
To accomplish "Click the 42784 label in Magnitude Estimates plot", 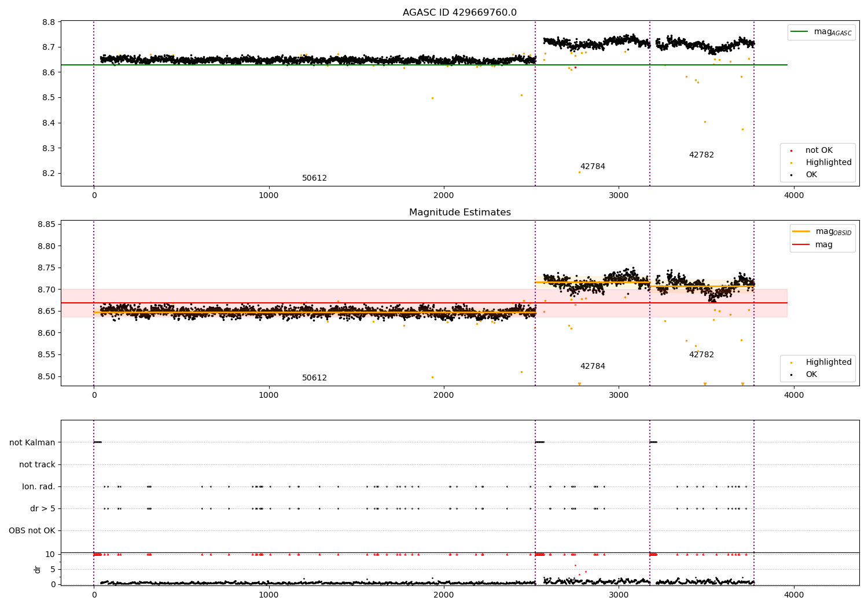I will pyautogui.click(x=593, y=367).
